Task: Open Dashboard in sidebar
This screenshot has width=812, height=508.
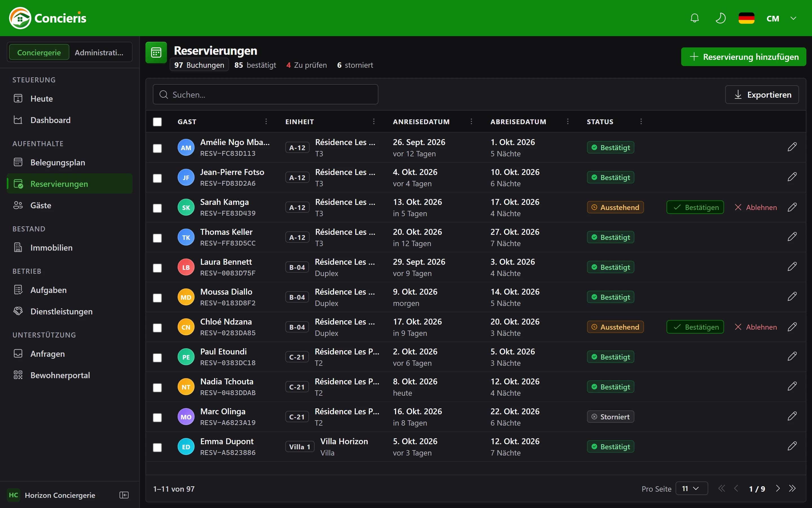Action: point(70,120)
